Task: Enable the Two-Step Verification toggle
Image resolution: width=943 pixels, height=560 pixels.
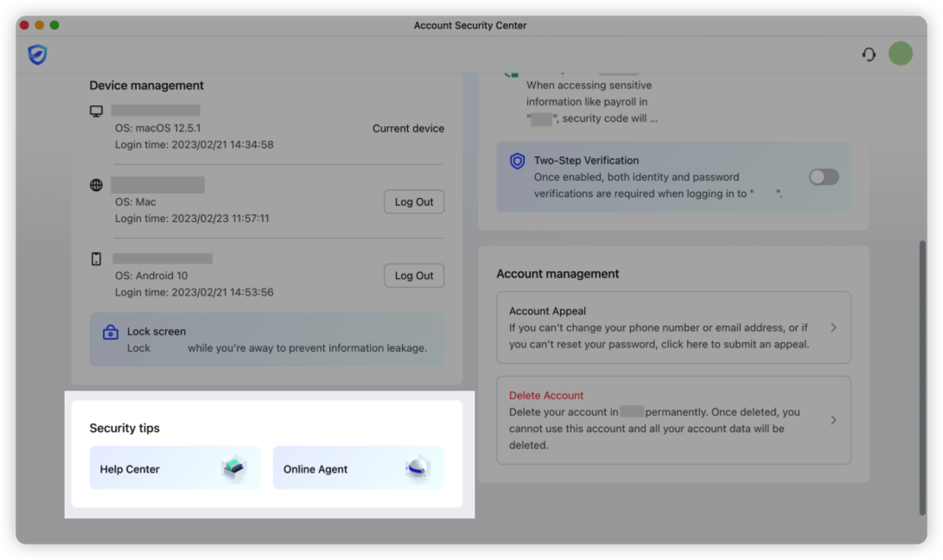Action: pos(823,176)
